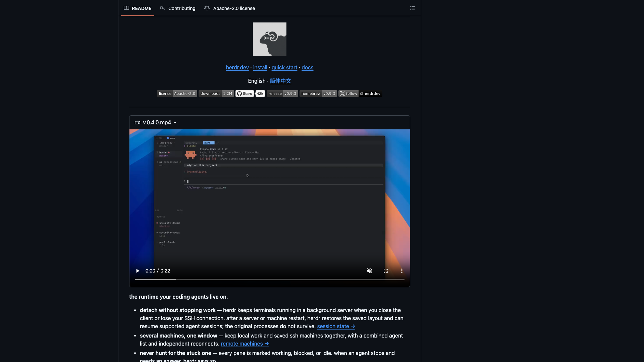This screenshot has height=362, width=644.
Task: Enter fullscreen for the video
Action: click(x=385, y=271)
